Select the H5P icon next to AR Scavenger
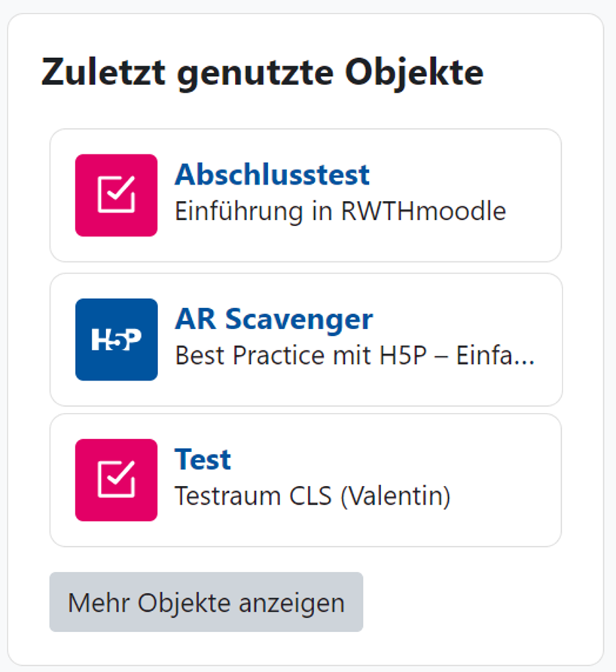The height and width of the screenshot is (672, 616). click(x=116, y=338)
